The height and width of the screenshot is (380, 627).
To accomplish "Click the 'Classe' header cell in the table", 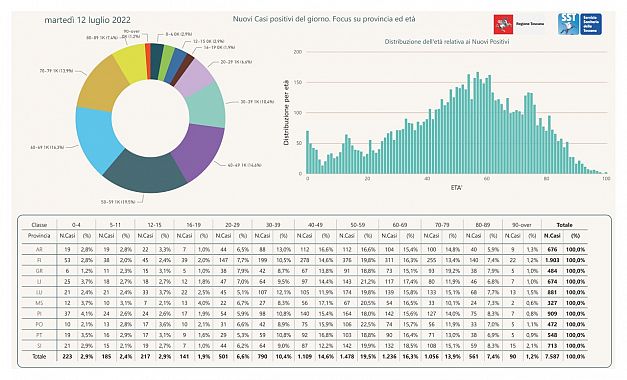I will [x=39, y=225].
